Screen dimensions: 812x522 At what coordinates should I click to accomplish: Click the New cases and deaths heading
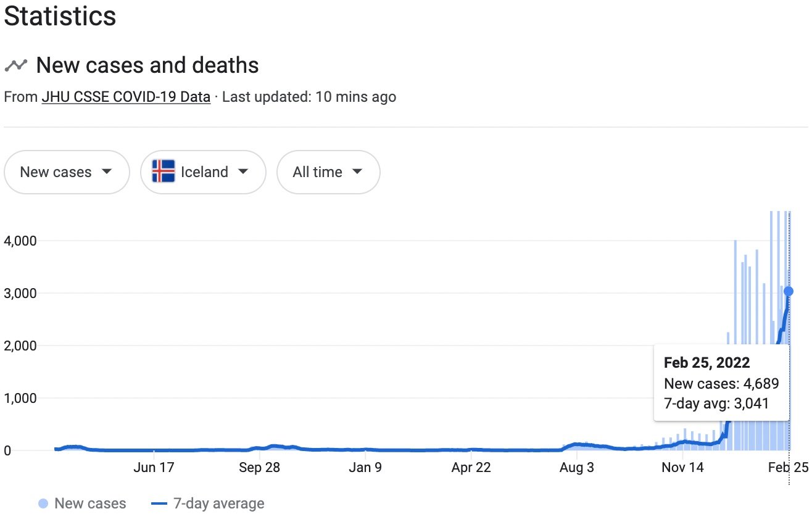coord(147,65)
